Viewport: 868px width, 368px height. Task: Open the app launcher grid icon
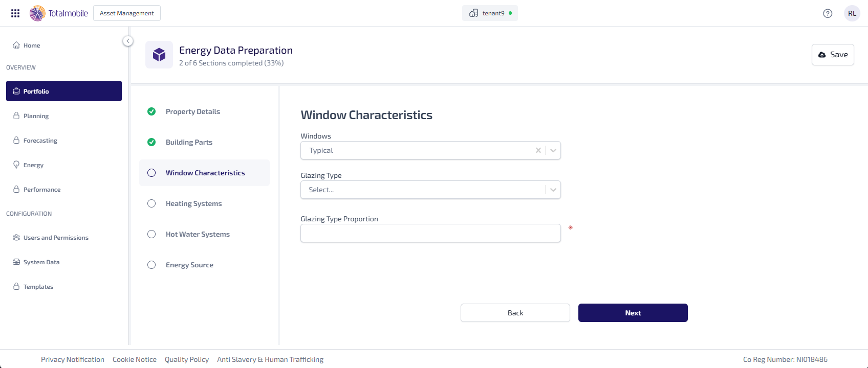[x=15, y=13]
